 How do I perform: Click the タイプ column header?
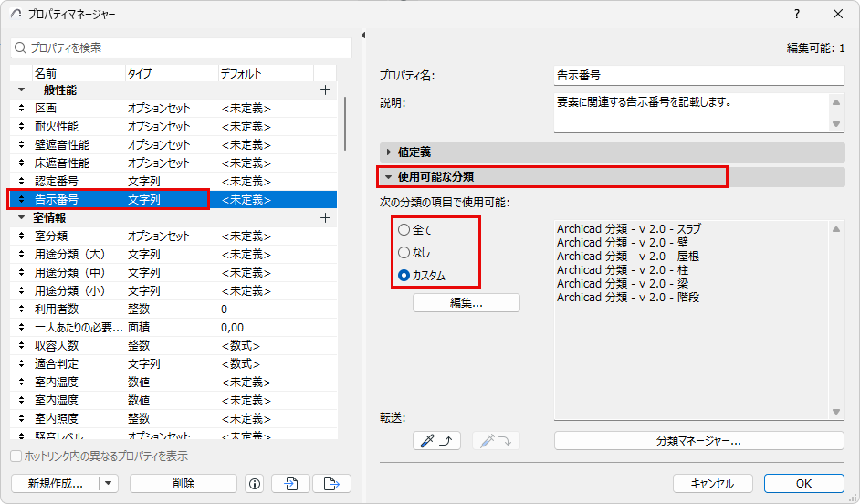172,73
